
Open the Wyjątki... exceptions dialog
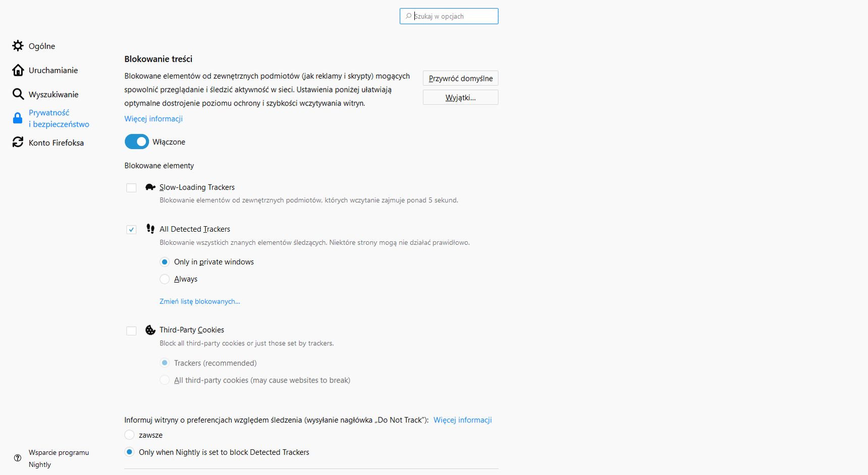click(461, 97)
